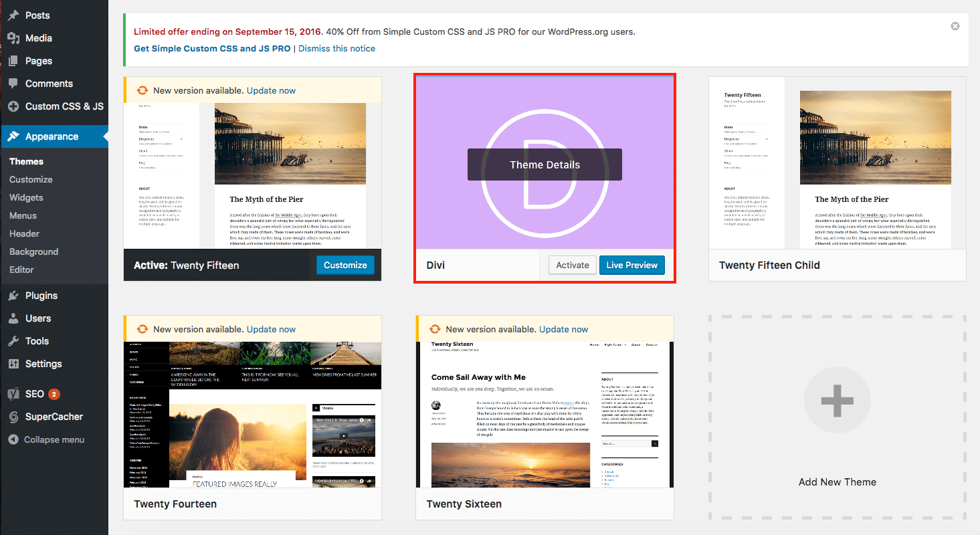Click Update now for Twenty Sixteen
The width and height of the screenshot is (980, 535).
[564, 329]
